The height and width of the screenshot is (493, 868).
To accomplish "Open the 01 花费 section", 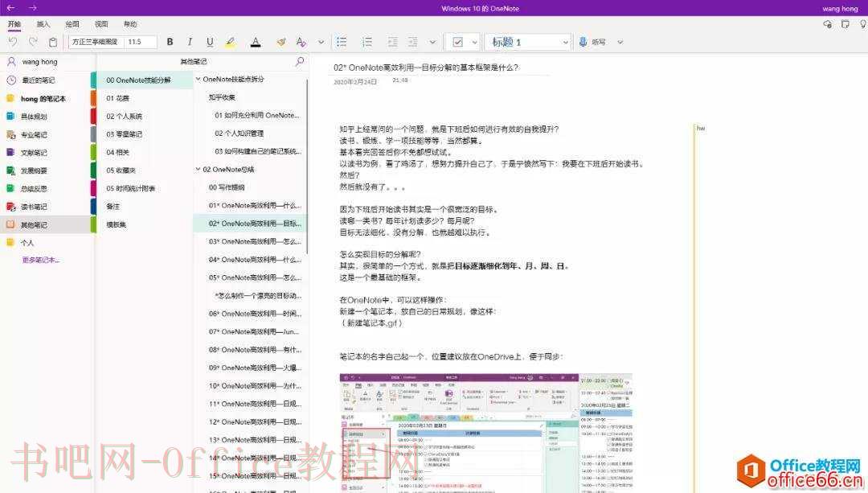I will click(144, 98).
